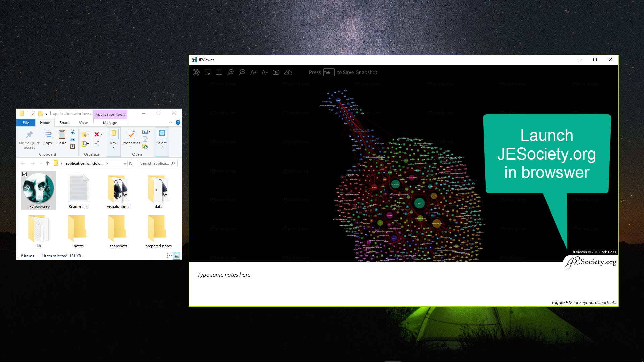Click the Tab key button for Save Snapshot
644x362 pixels.
[x=329, y=72]
